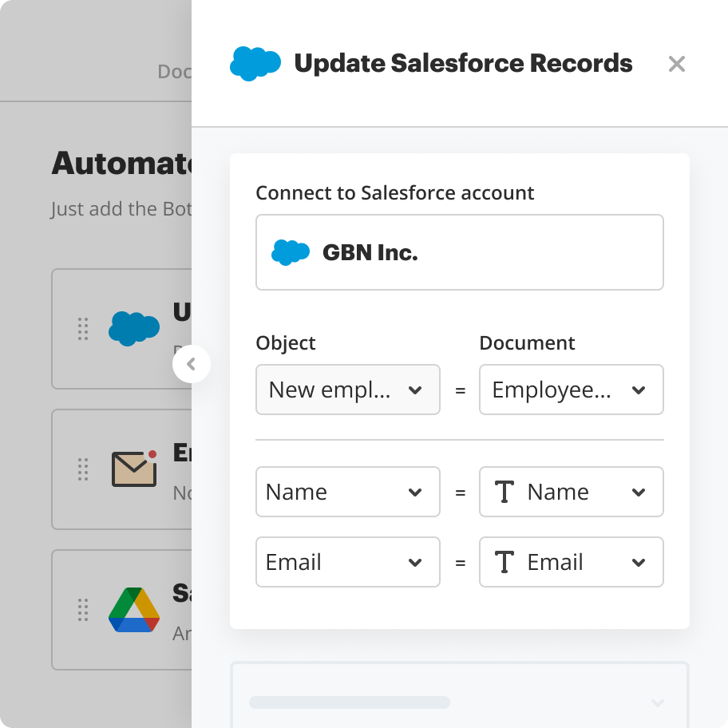Click the Name mapping dropdown arrow
The image size is (728, 728).
(638, 492)
